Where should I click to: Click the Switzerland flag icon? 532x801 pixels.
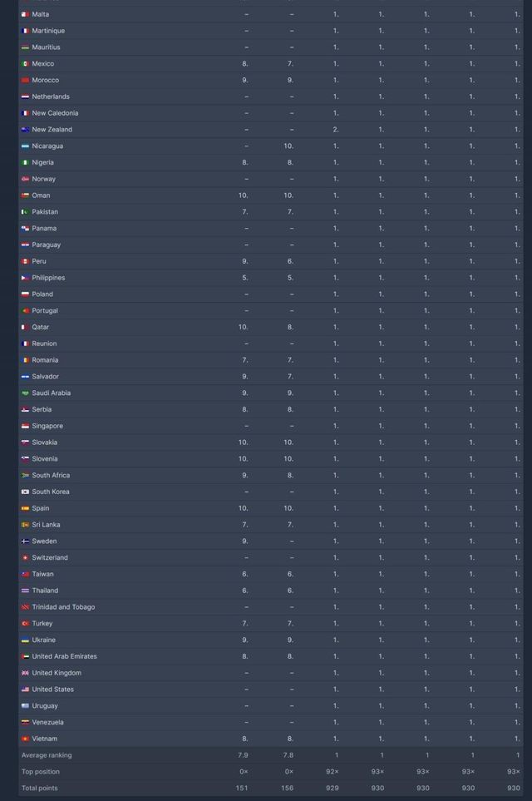pyautogui.click(x=25, y=557)
